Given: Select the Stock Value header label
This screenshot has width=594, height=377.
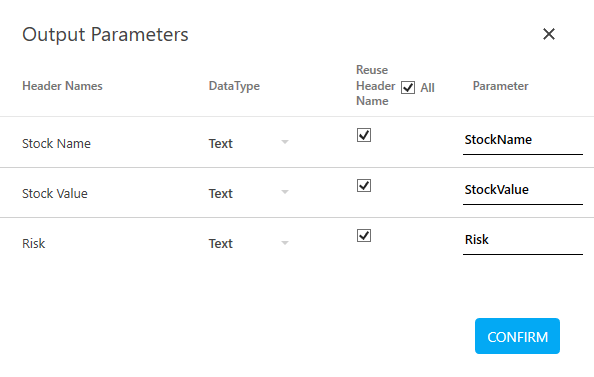Looking at the screenshot, I should [x=55, y=194].
